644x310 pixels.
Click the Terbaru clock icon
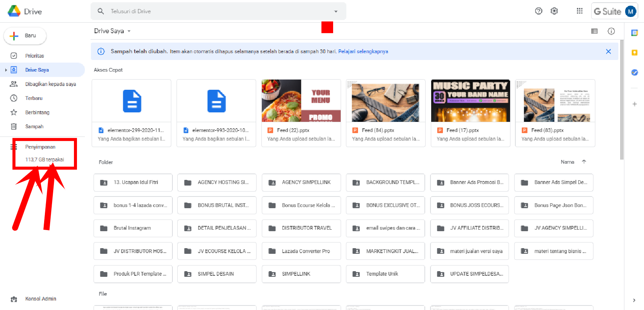point(14,98)
